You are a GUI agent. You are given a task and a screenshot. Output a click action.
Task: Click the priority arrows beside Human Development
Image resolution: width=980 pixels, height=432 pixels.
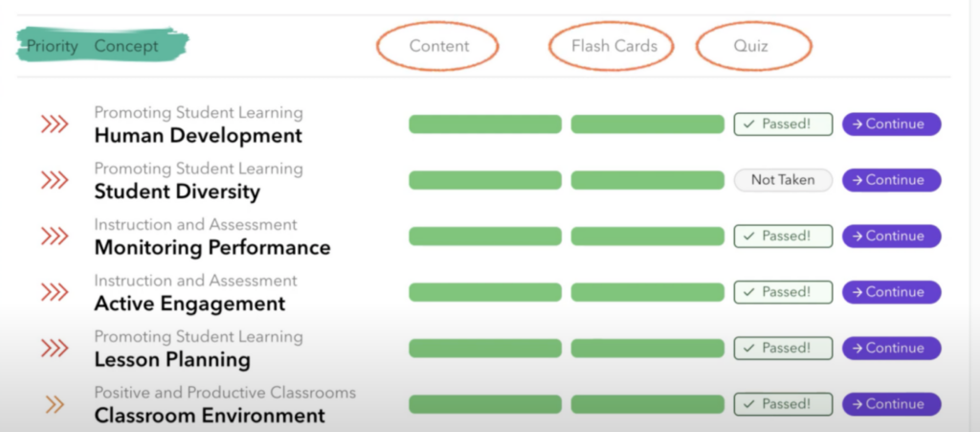click(x=55, y=125)
